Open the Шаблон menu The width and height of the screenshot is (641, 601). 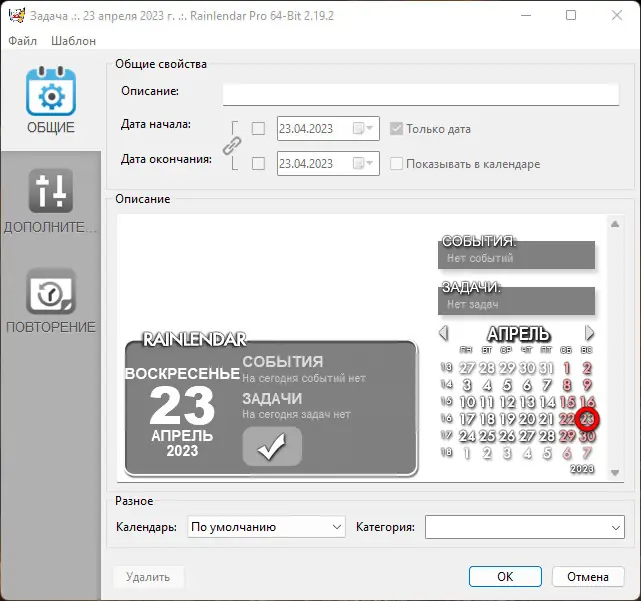[x=74, y=41]
